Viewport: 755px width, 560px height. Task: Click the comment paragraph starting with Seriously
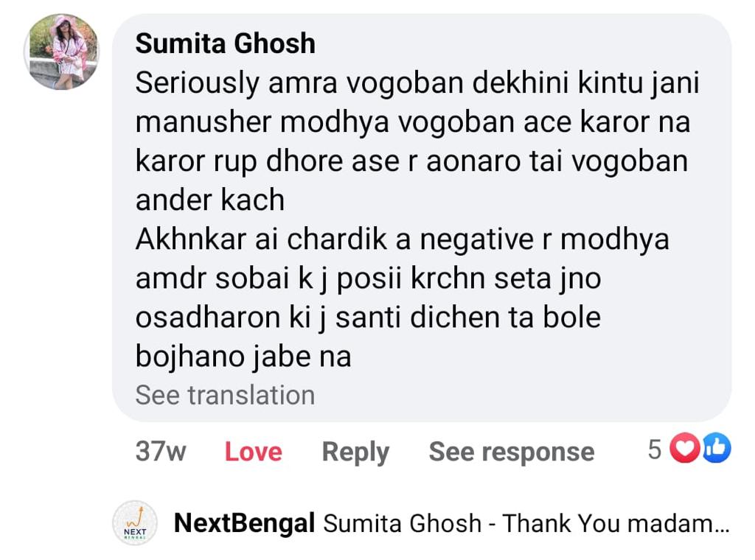tap(413, 122)
